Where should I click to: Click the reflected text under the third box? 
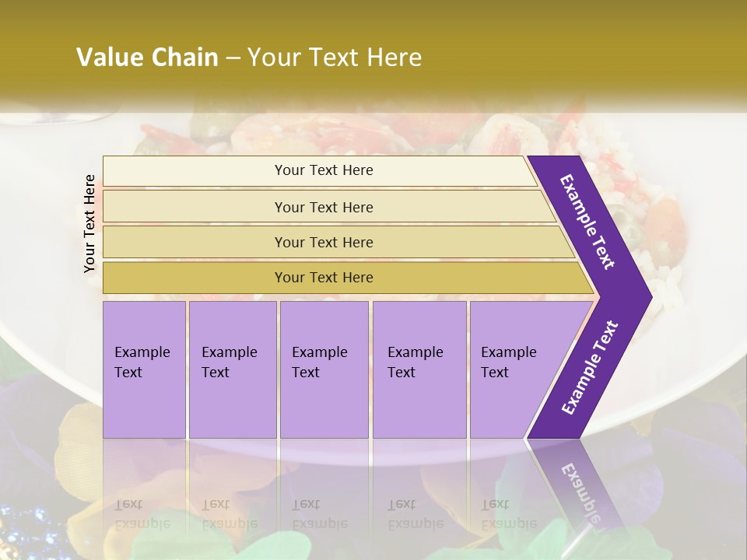point(320,513)
